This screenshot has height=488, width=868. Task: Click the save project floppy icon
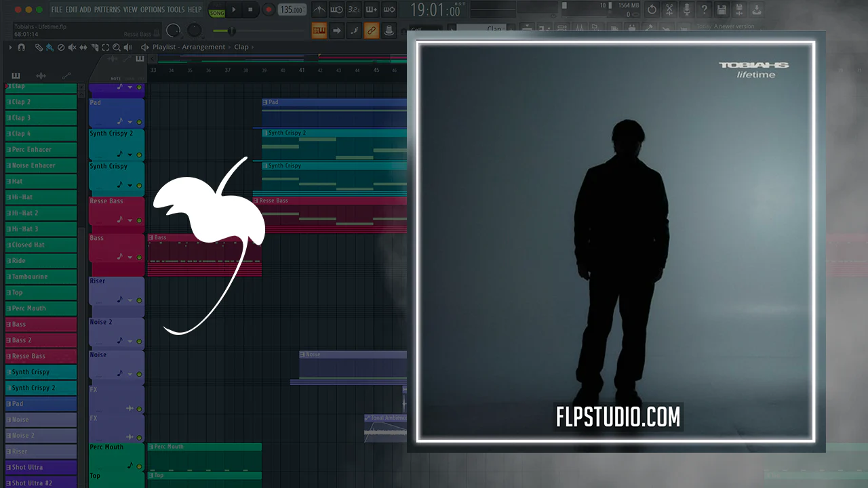(722, 10)
